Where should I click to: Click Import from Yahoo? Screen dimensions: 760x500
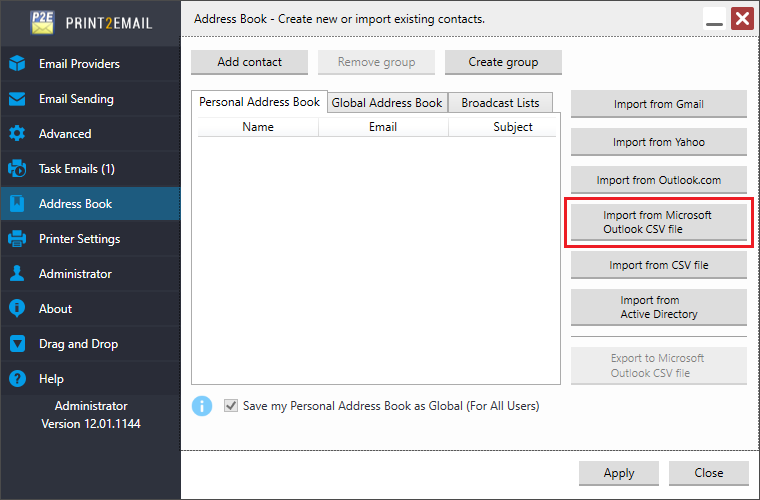pyautogui.click(x=659, y=142)
